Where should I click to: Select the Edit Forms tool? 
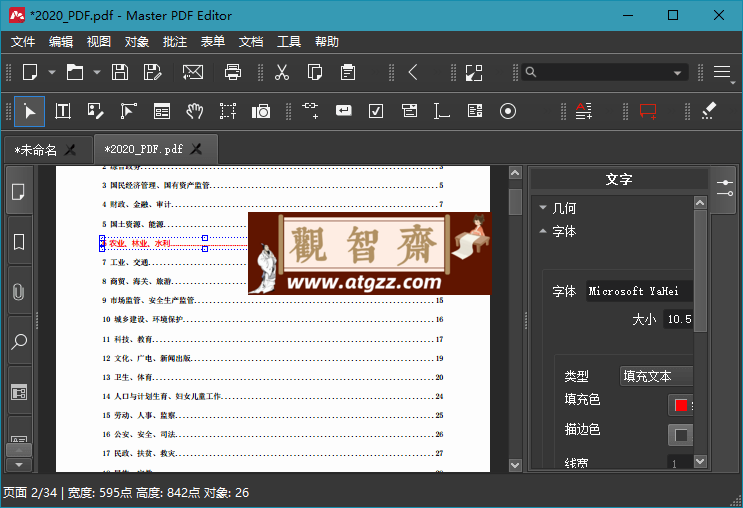[x=162, y=111]
